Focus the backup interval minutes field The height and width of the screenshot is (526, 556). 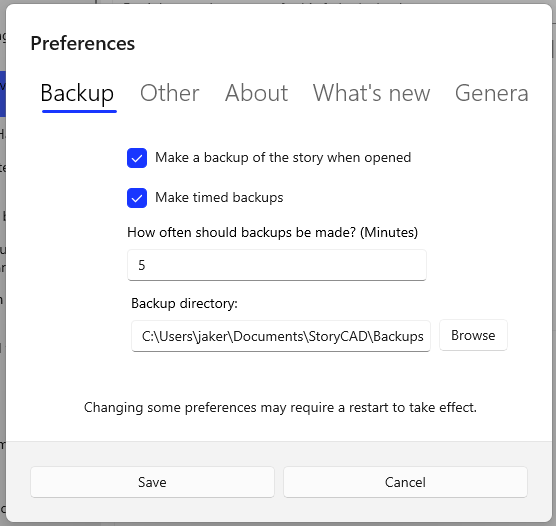277,265
